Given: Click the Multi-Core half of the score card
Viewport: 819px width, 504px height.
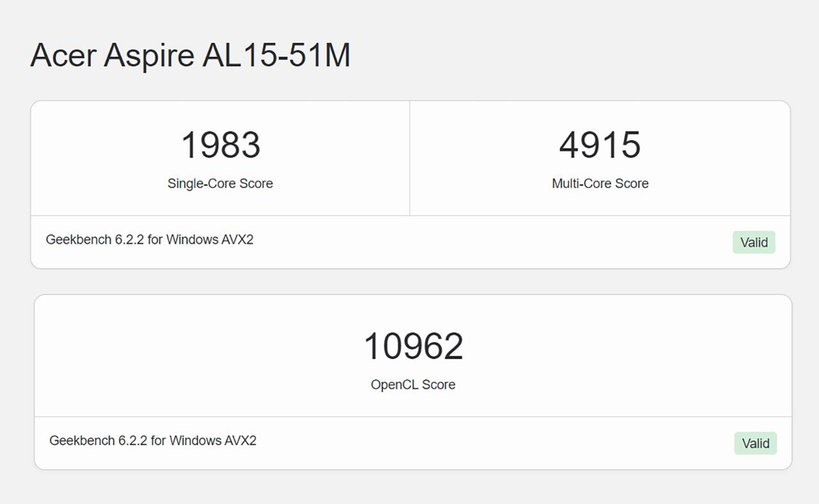Looking at the screenshot, I should click(600, 158).
